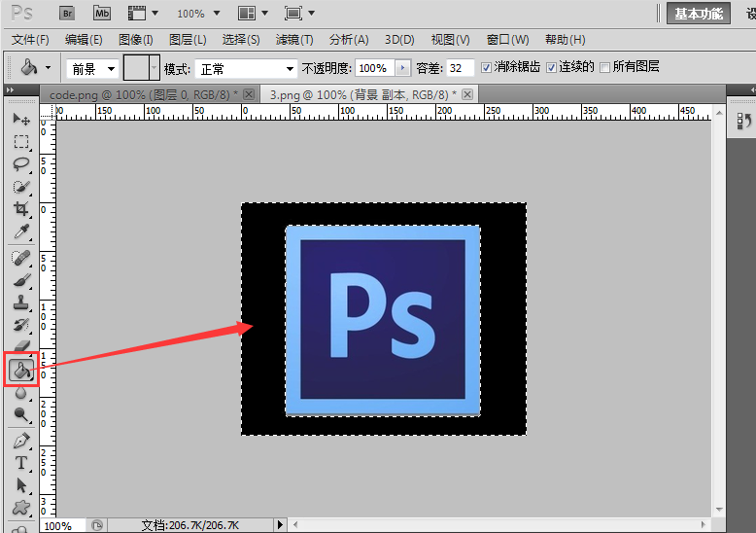The height and width of the screenshot is (533, 756).
Task: Select the Path Selection tool
Action: click(20, 485)
